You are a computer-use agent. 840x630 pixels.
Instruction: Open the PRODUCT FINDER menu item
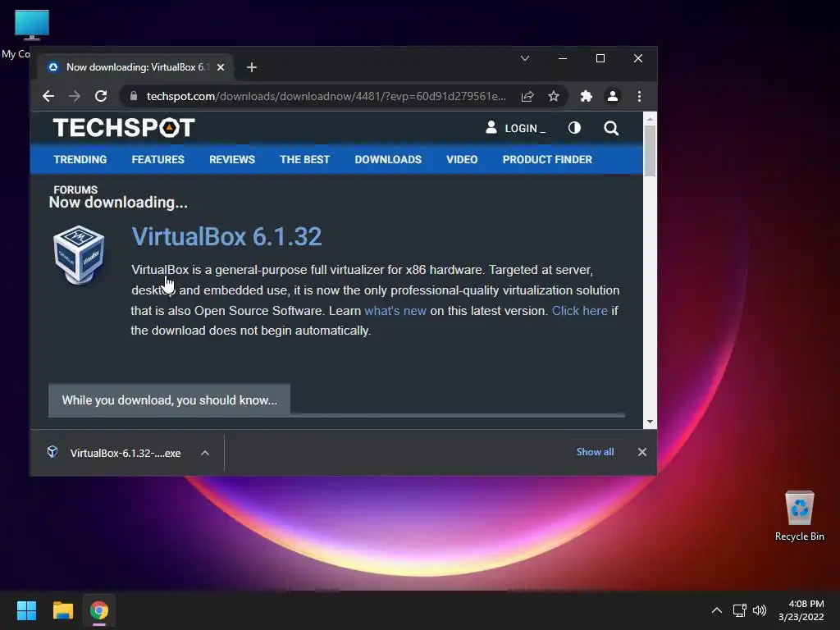click(547, 160)
